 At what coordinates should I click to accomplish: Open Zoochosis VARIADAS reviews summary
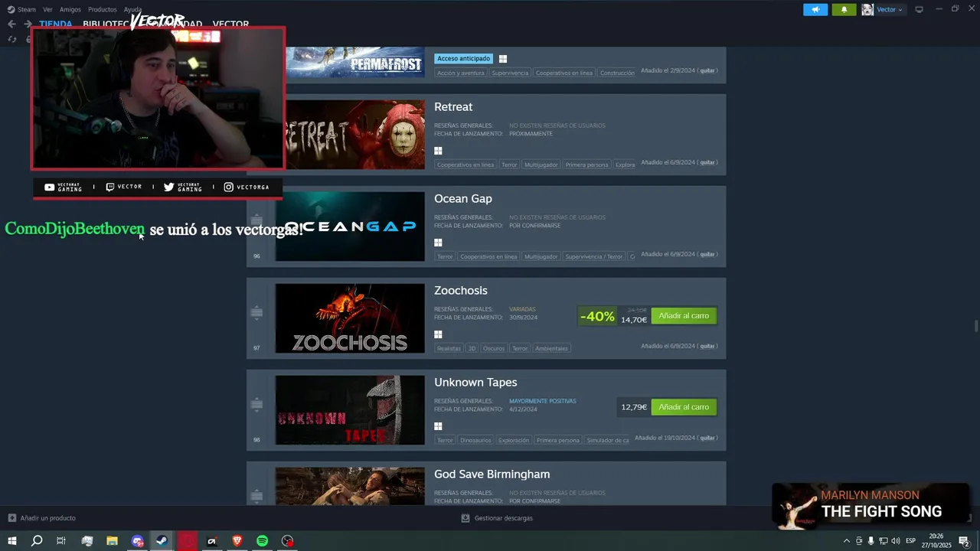[x=522, y=309]
